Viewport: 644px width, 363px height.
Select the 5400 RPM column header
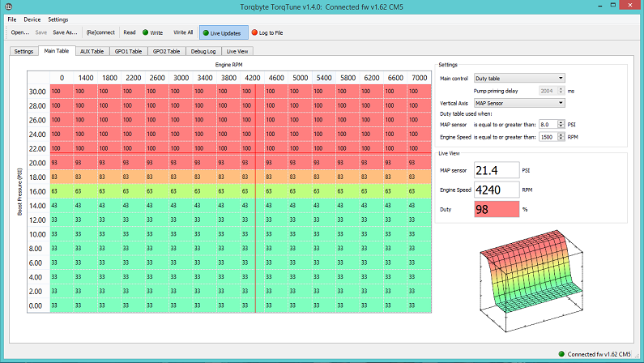pyautogui.click(x=324, y=78)
